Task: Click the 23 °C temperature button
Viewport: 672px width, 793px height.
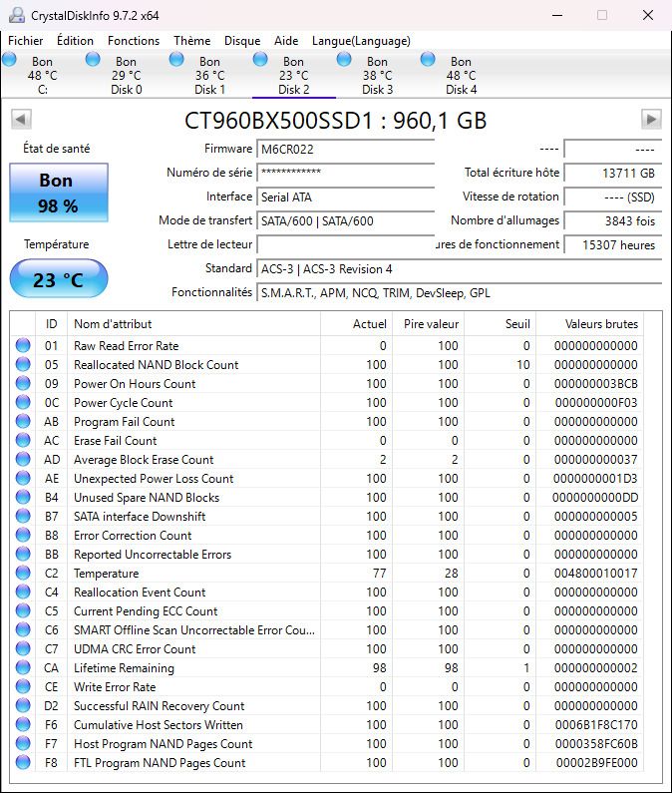Action: click(58, 280)
